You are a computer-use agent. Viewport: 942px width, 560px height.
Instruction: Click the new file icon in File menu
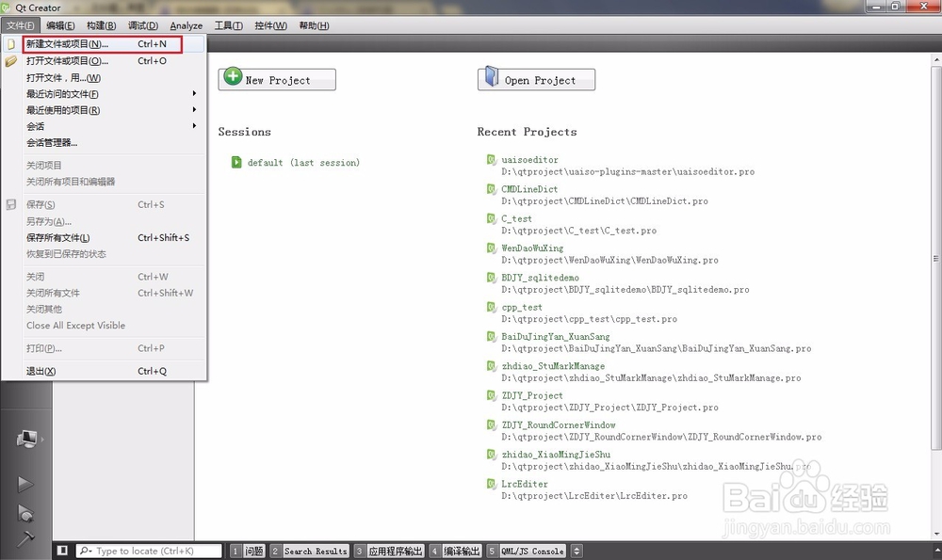coord(10,44)
